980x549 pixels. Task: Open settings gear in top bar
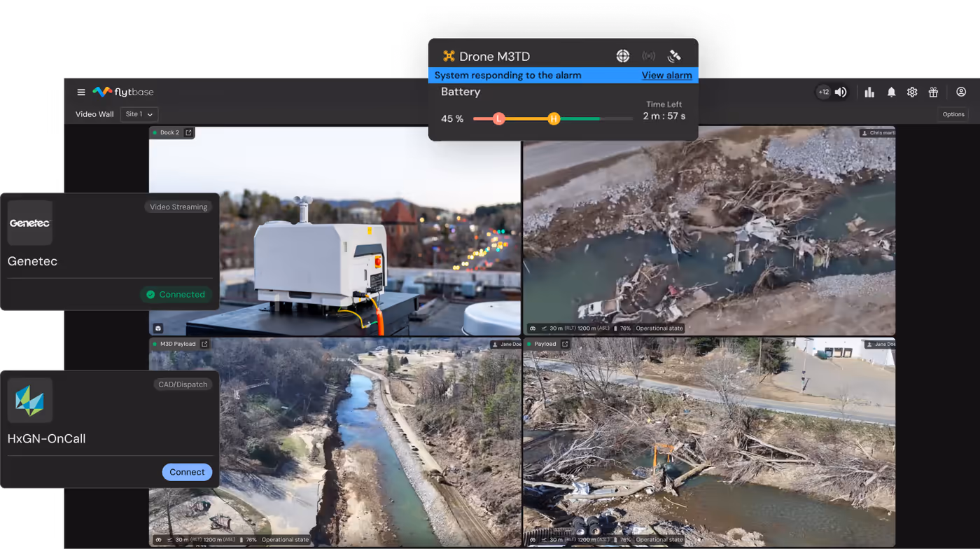point(912,92)
